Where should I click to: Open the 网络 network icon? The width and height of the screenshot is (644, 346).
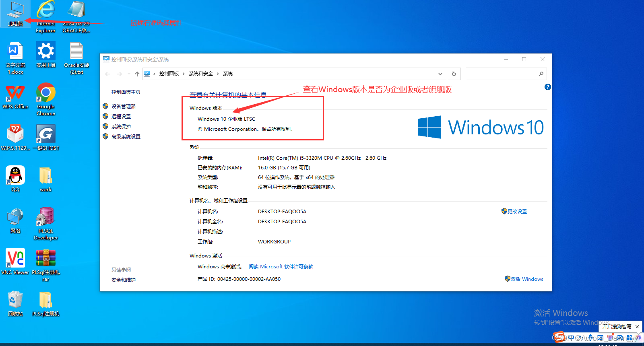click(x=15, y=220)
